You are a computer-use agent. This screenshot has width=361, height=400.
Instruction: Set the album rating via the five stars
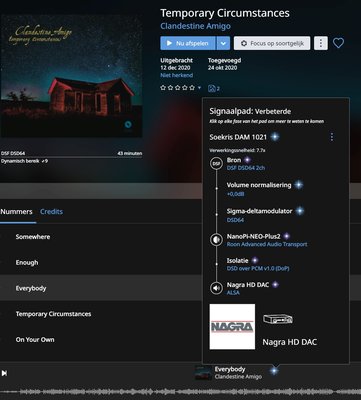tap(178, 88)
